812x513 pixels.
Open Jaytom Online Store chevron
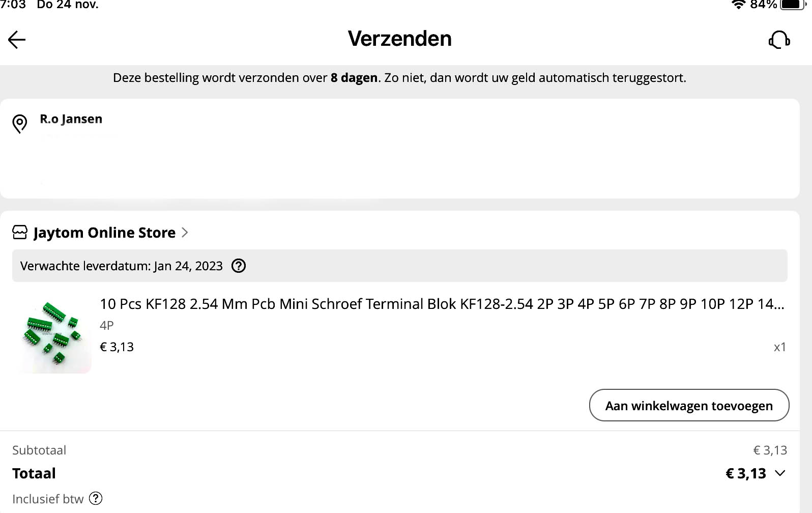(185, 233)
